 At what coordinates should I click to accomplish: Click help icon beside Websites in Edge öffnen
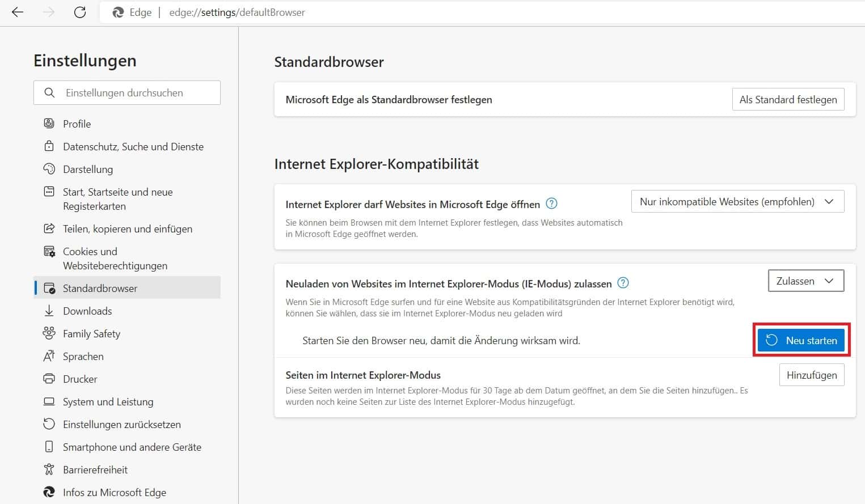pos(551,204)
